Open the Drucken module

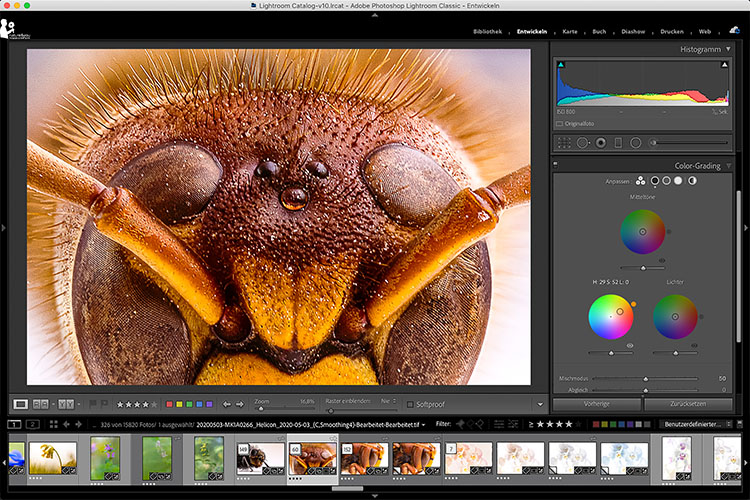673,32
